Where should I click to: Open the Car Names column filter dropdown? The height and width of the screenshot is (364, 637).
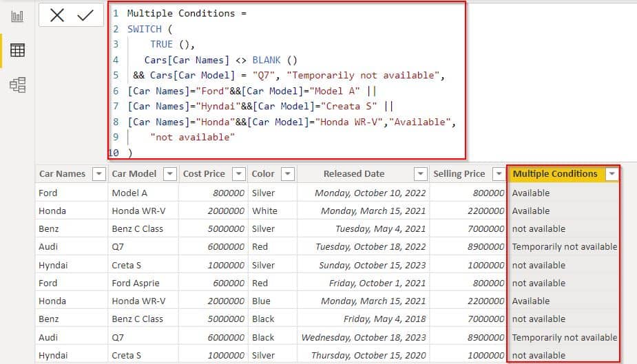[x=98, y=174]
